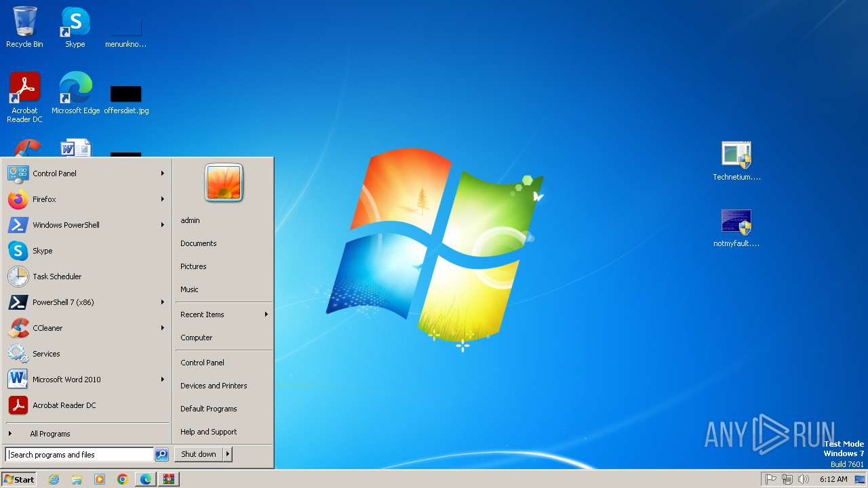Open Action Center flag in system tray
868x488 pixels.
pyautogui.click(x=771, y=479)
